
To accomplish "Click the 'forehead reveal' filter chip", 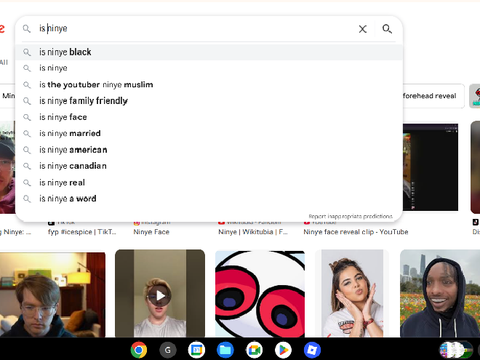I will [433, 96].
